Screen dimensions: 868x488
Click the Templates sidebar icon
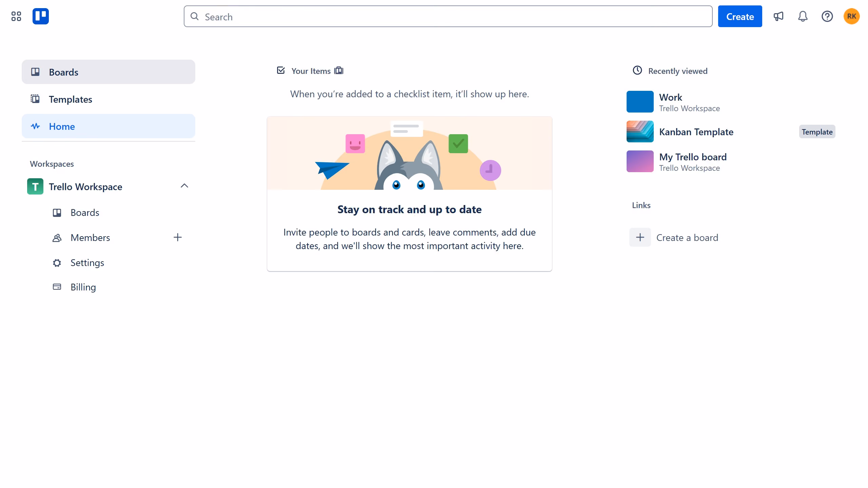coord(35,99)
